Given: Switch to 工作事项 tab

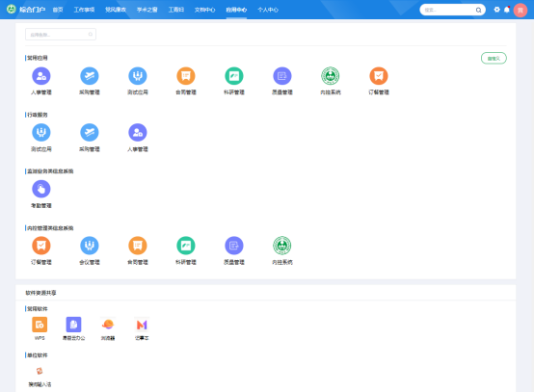Looking at the screenshot, I should click(x=84, y=10).
